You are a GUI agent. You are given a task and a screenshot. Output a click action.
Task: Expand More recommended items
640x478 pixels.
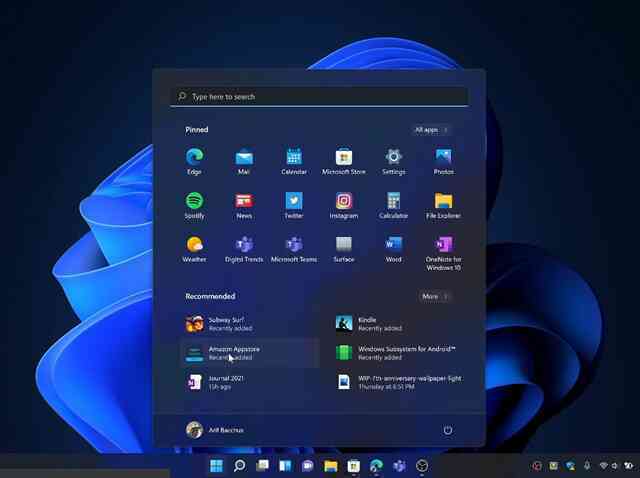pyautogui.click(x=435, y=296)
